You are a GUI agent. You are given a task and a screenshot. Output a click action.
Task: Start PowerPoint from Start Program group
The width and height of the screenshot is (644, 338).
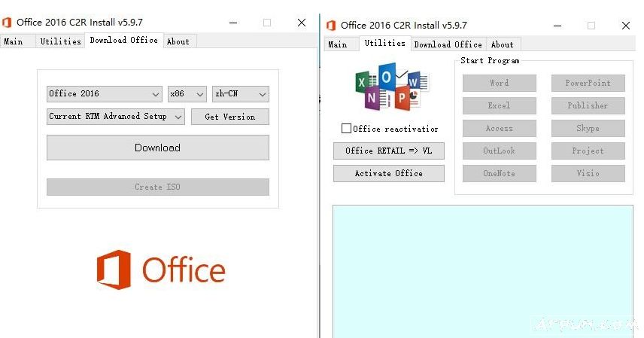(588, 83)
